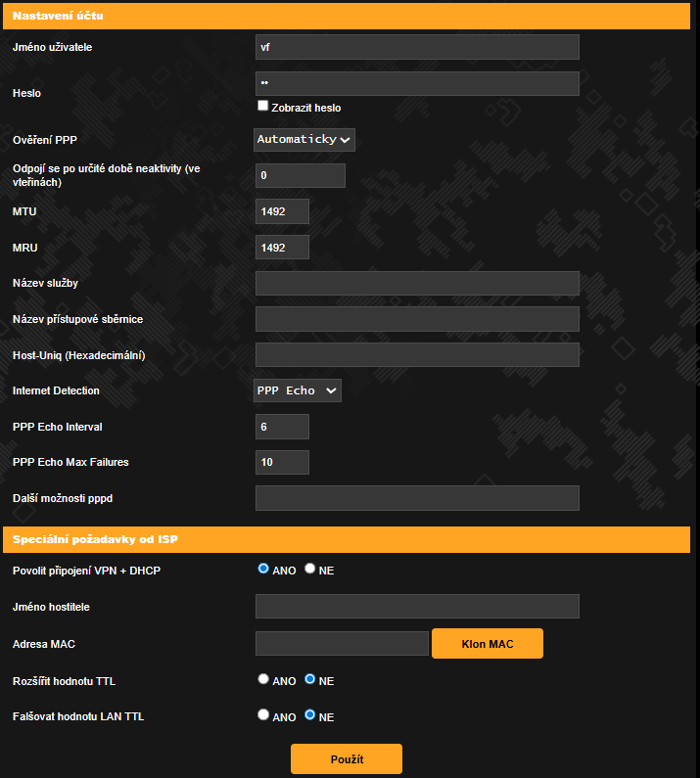
Task: Focus the Název služby text field
Action: (x=416, y=284)
